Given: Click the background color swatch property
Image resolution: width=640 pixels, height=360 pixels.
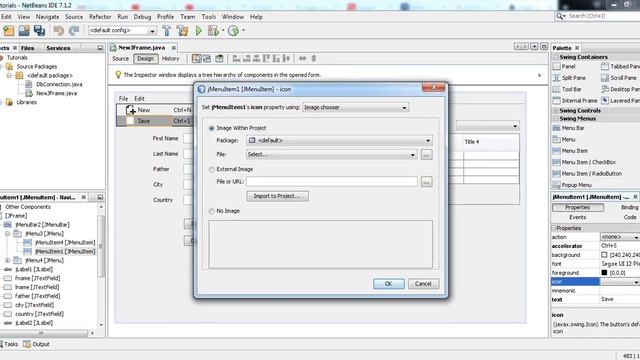Looking at the screenshot, I should point(604,255).
